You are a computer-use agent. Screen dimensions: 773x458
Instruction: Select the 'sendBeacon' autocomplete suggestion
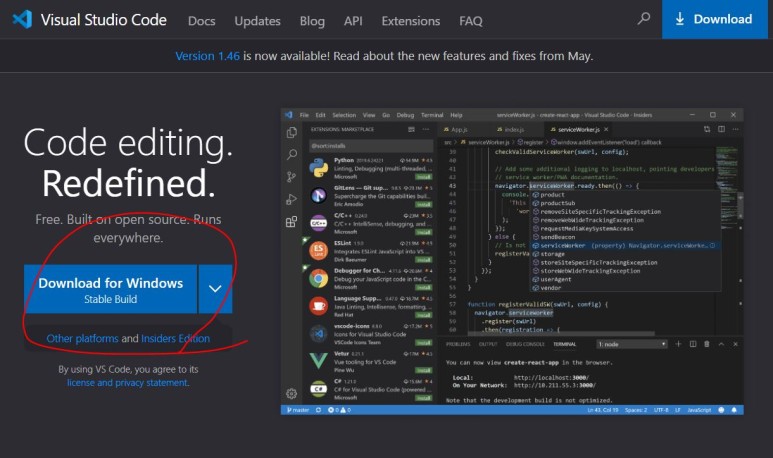[625, 237]
